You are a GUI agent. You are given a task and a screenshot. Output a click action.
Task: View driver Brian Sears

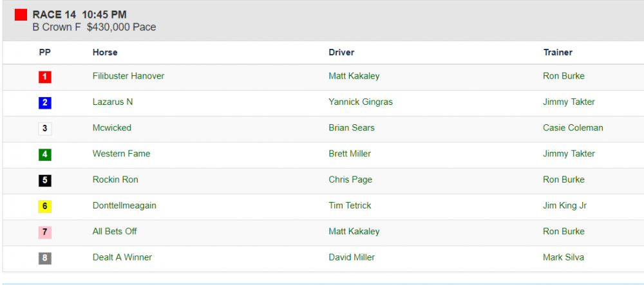[352, 127]
